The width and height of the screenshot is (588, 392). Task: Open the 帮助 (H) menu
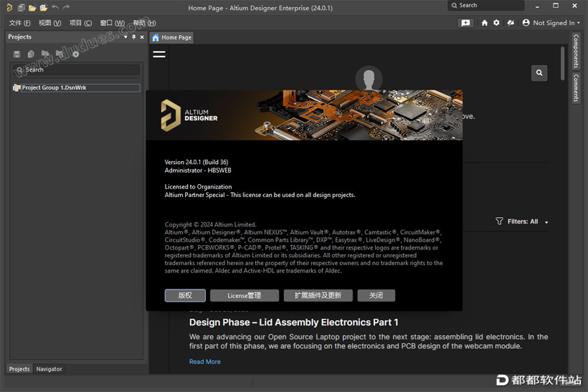click(144, 23)
